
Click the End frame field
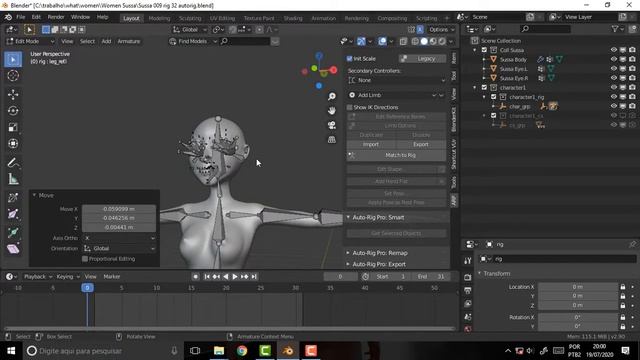click(x=432, y=277)
